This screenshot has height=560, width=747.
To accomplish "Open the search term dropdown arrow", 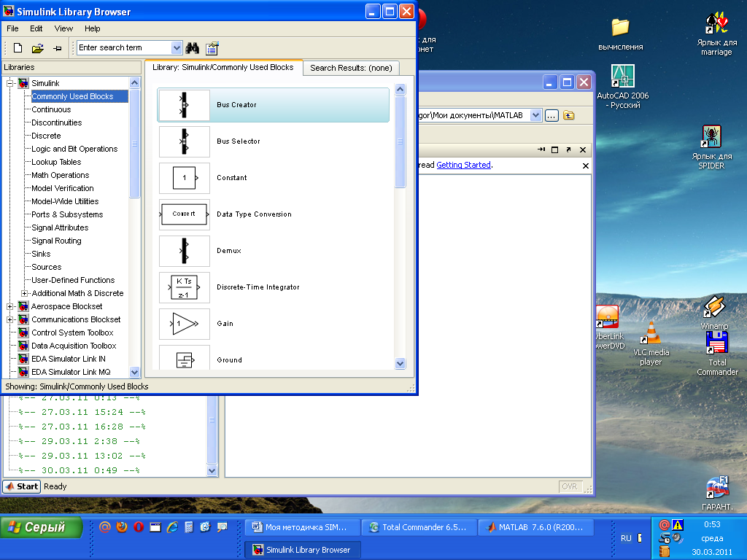I will (x=177, y=47).
